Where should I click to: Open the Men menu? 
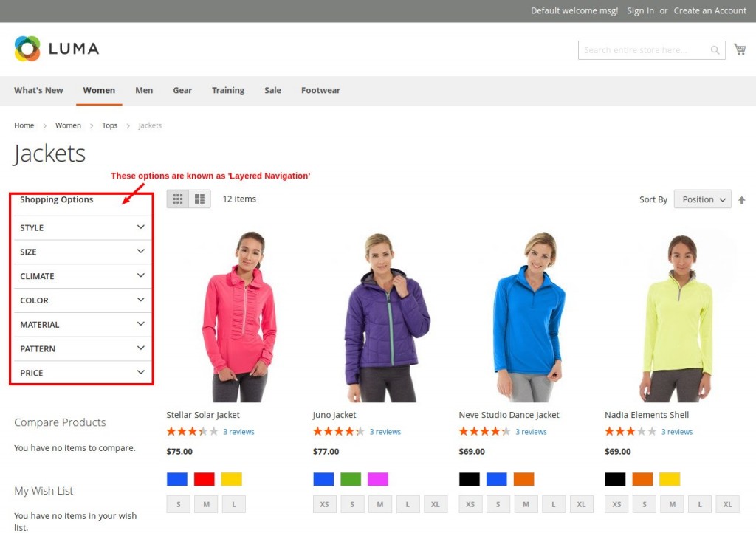[144, 90]
